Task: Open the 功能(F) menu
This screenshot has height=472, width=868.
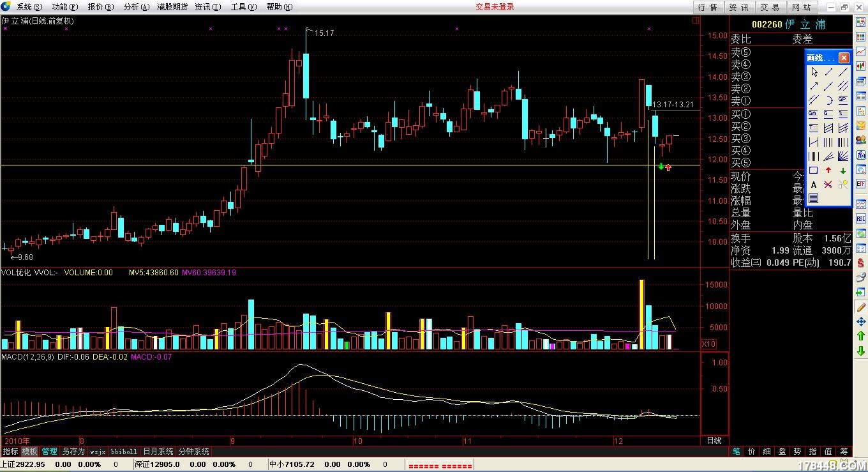Action: click(x=65, y=7)
